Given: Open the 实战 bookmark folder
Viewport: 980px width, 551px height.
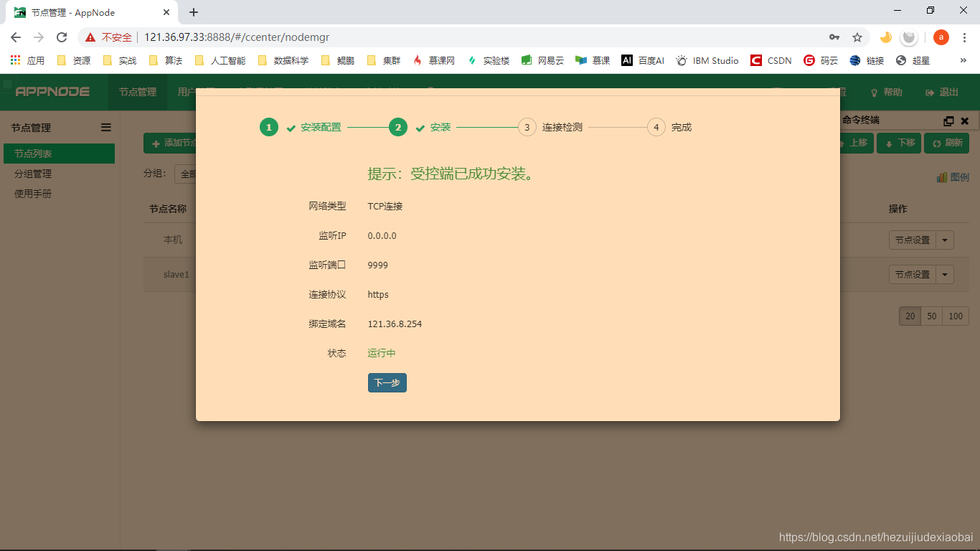Looking at the screenshot, I should pos(120,60).
